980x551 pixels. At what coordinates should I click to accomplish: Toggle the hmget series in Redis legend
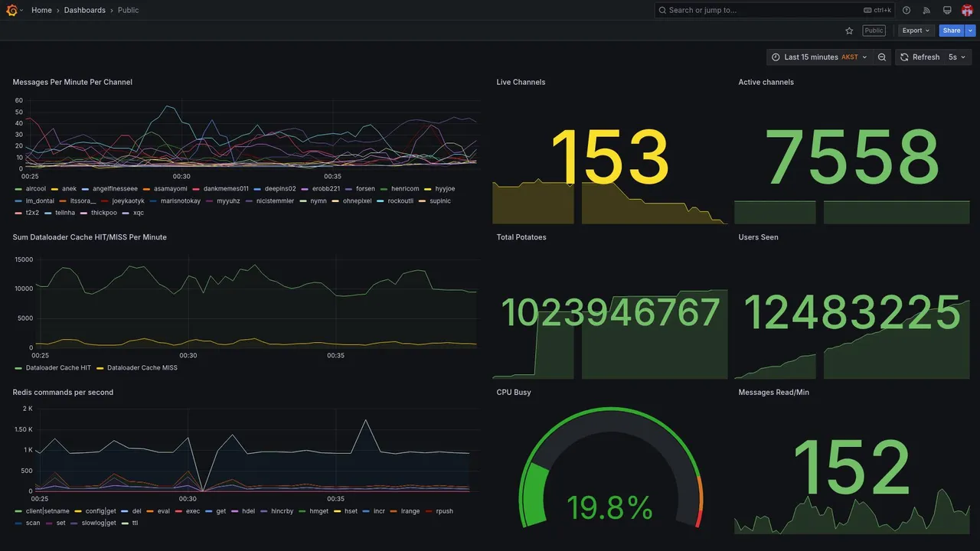tap(314, 511)
